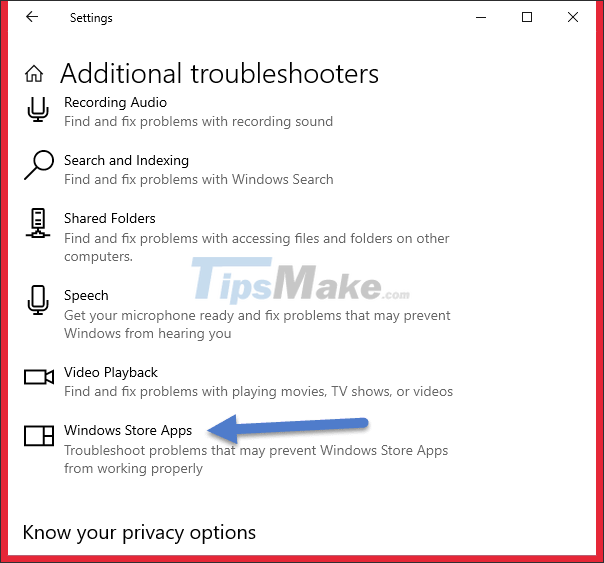Maximize the Settings window
Viewport: 604px width, 563px height.
pos(527,17)
